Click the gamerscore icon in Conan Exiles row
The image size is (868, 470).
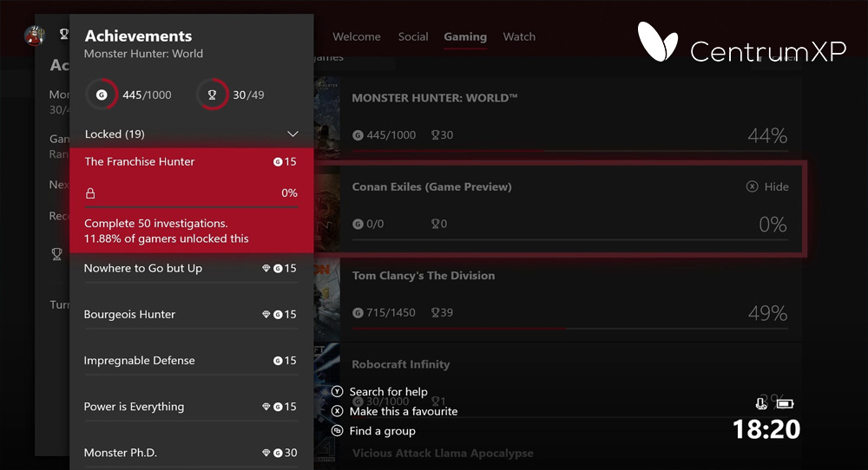[358, 224]
